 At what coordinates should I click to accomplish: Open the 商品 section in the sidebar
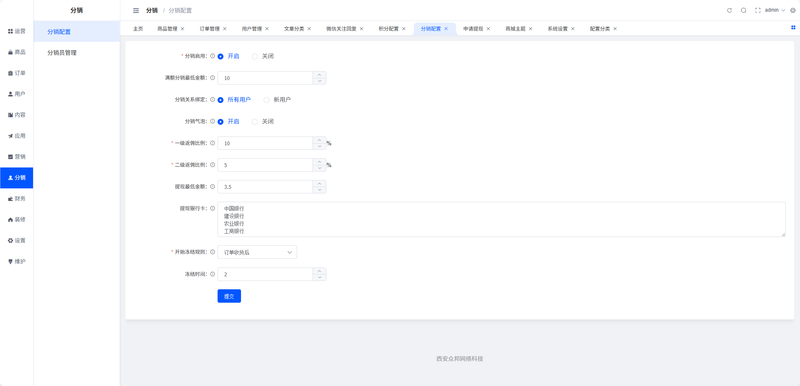(16, 52)
